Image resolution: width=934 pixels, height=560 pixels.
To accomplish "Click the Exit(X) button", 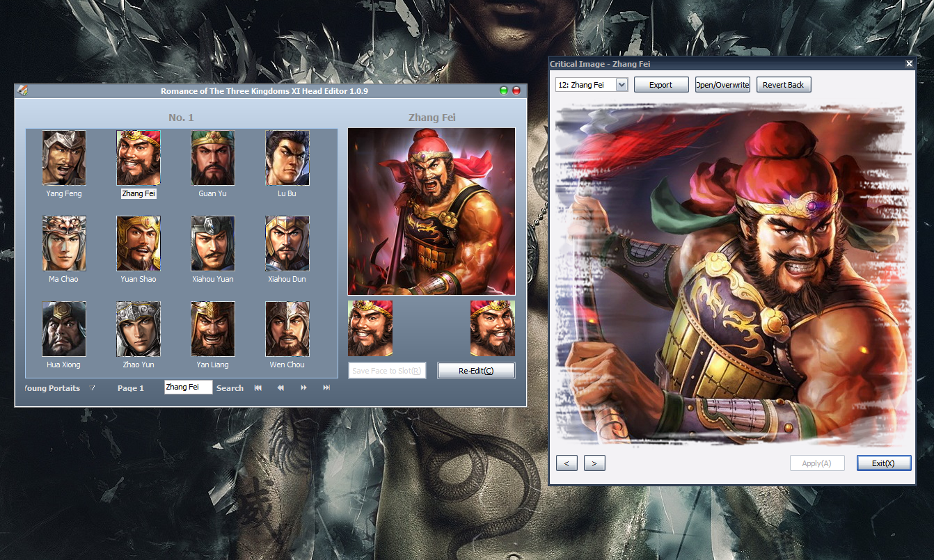I will point(884,463).
